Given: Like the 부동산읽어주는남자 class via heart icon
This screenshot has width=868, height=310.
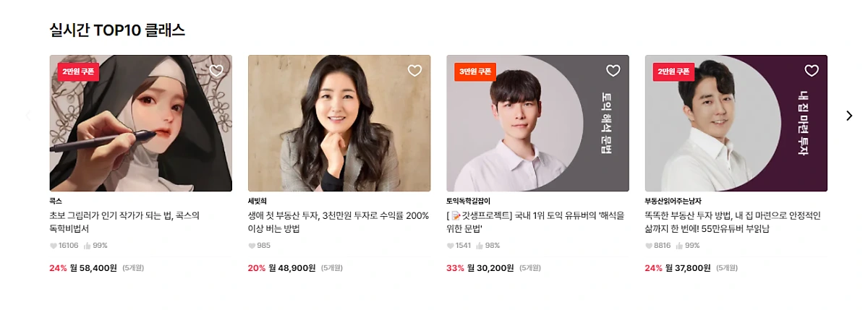Looking at the screenshot, I should [x=812, y=71].
